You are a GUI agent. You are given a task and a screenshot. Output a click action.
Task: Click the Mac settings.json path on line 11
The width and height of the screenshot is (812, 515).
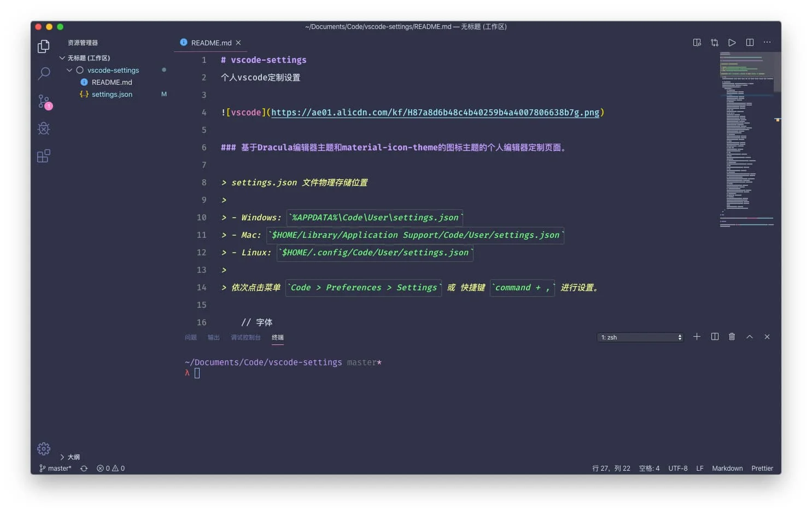coord(416,235)
